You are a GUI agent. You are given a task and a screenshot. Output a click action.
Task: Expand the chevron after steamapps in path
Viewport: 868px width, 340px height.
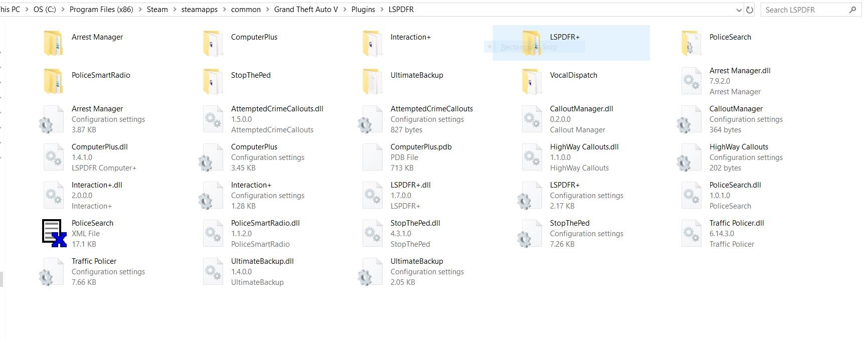pos(224,10)
